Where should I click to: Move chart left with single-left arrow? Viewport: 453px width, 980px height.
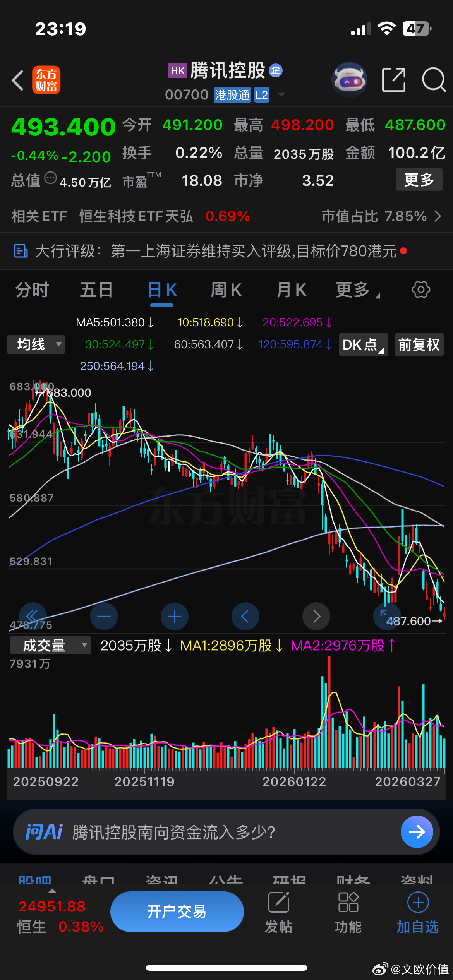245,616
